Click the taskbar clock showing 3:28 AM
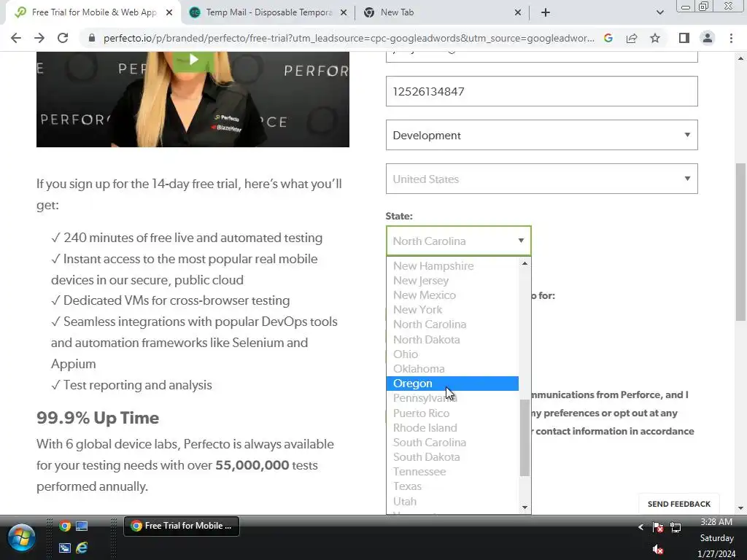 coord(716,522)
